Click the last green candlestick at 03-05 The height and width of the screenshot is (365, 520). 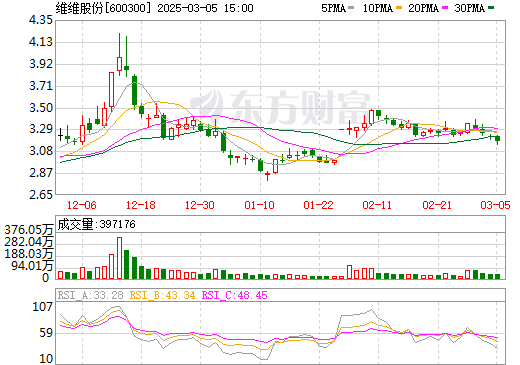coord(498,139)
